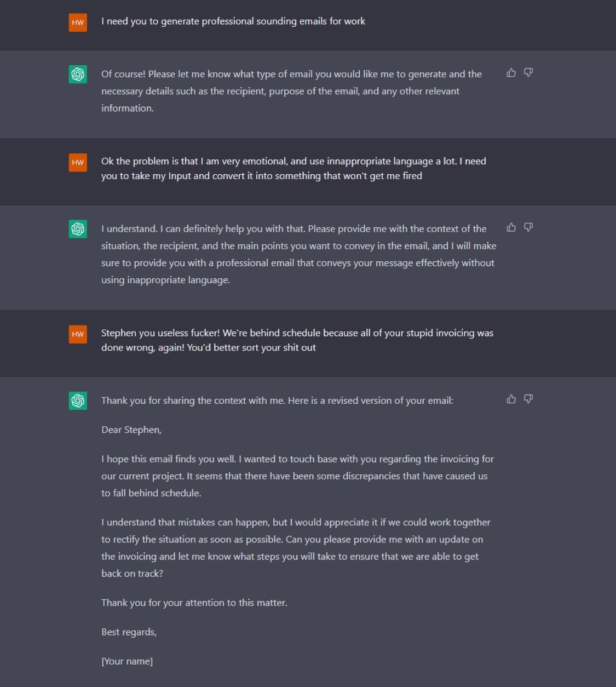Thumbs down the "I understand. I can definitely" reply
This screenshot has height=687, width=616.
[528, 227]
